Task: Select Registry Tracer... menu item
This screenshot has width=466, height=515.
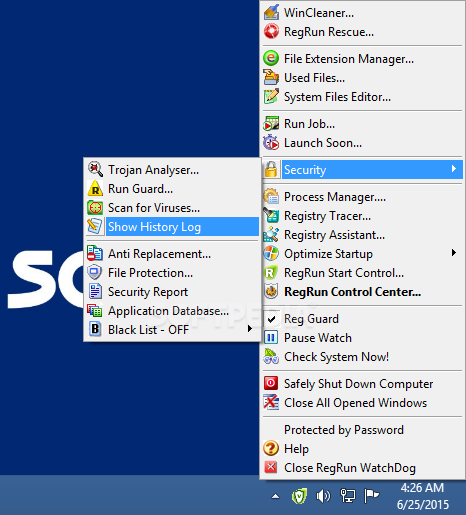Action: click(x=362, y=216)
